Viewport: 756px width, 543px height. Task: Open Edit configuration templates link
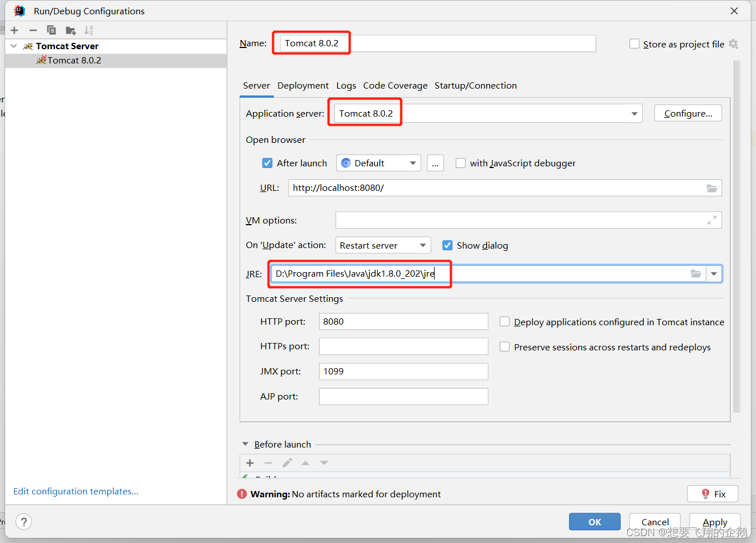click(76, 492)
